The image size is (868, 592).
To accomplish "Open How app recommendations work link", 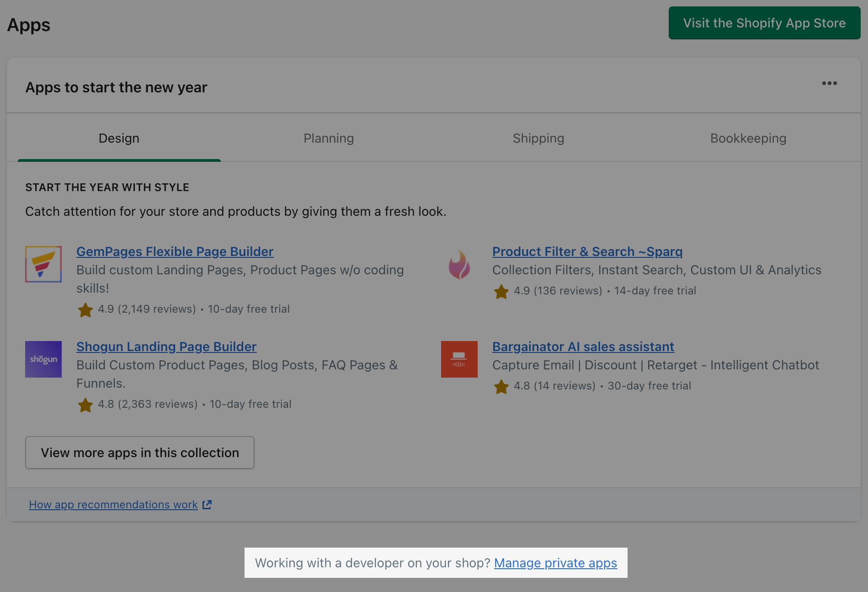I will pyautogui.click(x=113, y=505).
